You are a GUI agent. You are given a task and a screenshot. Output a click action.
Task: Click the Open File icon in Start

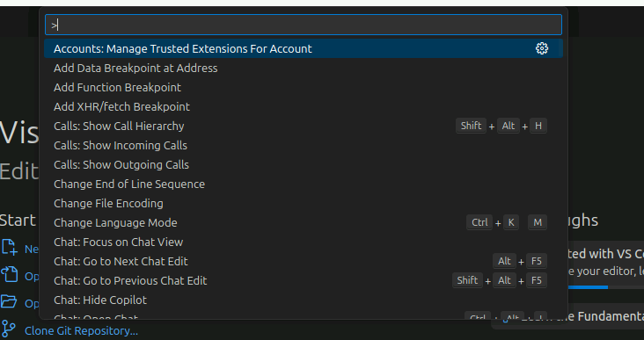9,275
